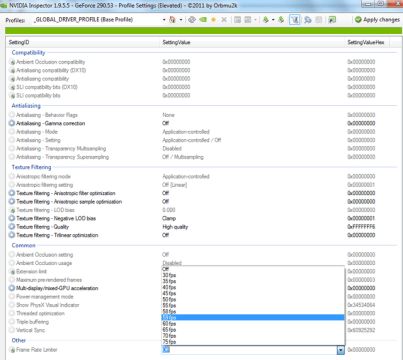Collapse the Frame Rate Limiter dropdown arrow
The height and width of the screenshot is (360, 403).
click(x=340, y=350)
